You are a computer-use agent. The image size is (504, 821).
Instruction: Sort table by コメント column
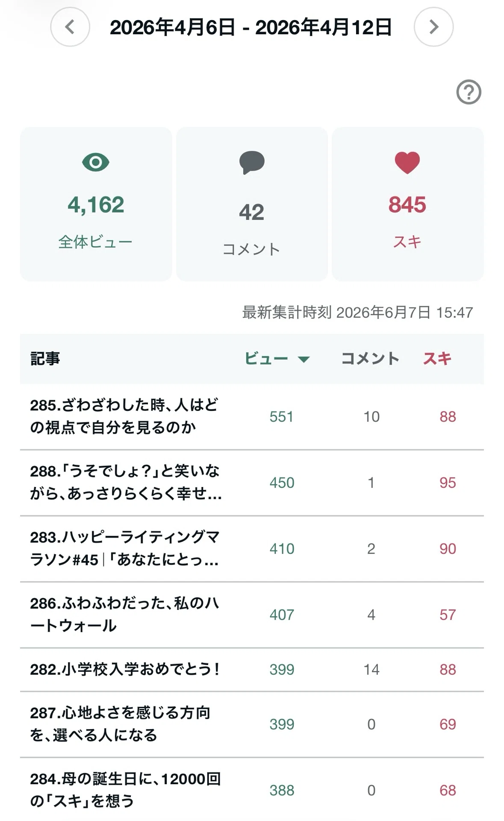(370, 358)
